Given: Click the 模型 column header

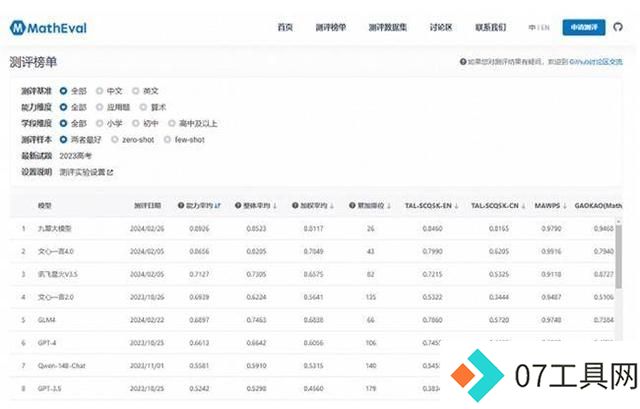Looking at the screenshot, I should [44, 205].
